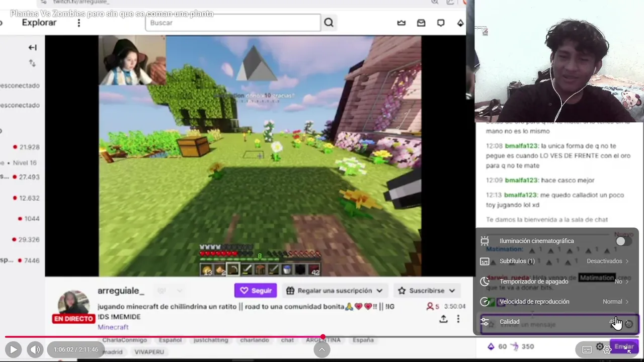Image resolution: width=644 pixels, height=362 pixels.
Task: Click the Enviar chat send button
Action: click(623, 346)
